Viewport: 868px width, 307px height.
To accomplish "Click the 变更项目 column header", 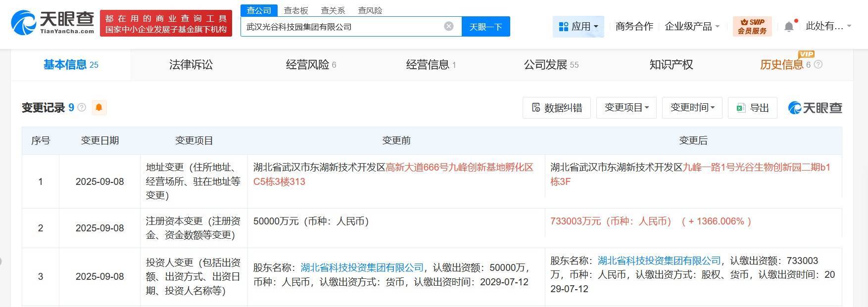I will 194,140.
